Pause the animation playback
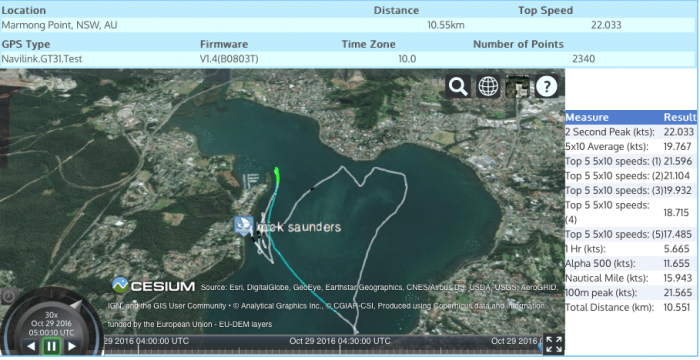Image resolution: width=700 pixels, height=360 pixels. click(51, 346)
